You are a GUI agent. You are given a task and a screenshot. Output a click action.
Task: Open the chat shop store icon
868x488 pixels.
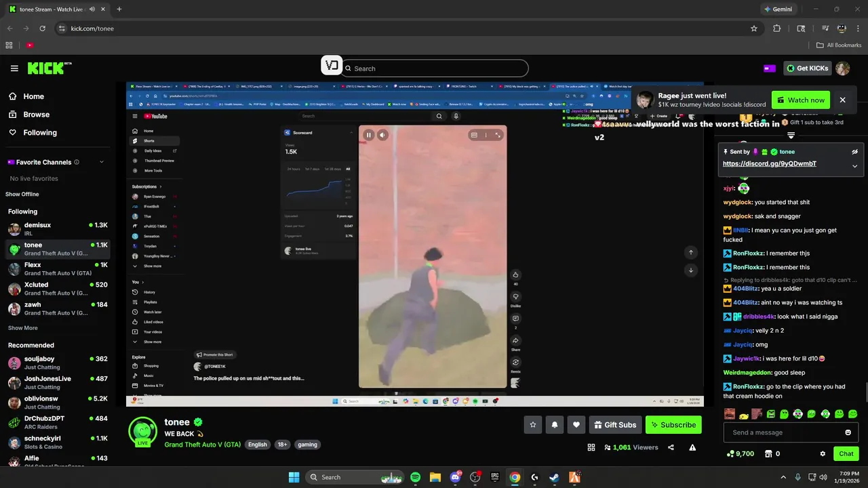(x=768, y=453)
